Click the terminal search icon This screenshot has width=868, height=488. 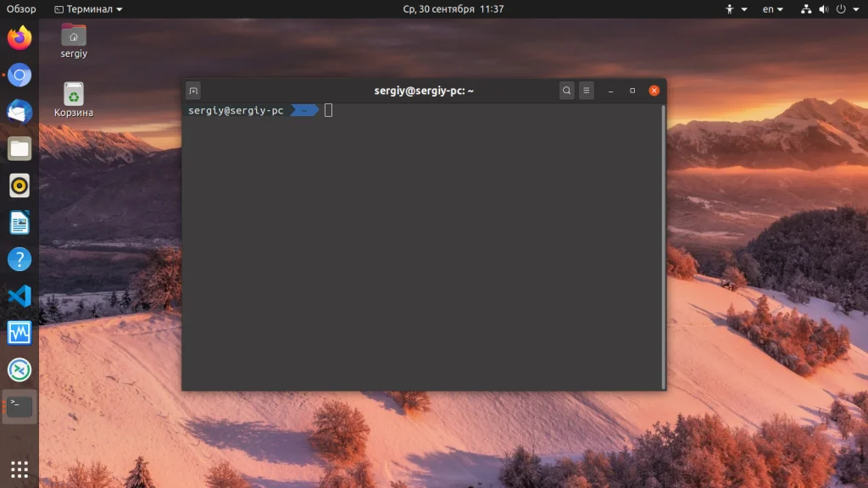tap(566, 91)
